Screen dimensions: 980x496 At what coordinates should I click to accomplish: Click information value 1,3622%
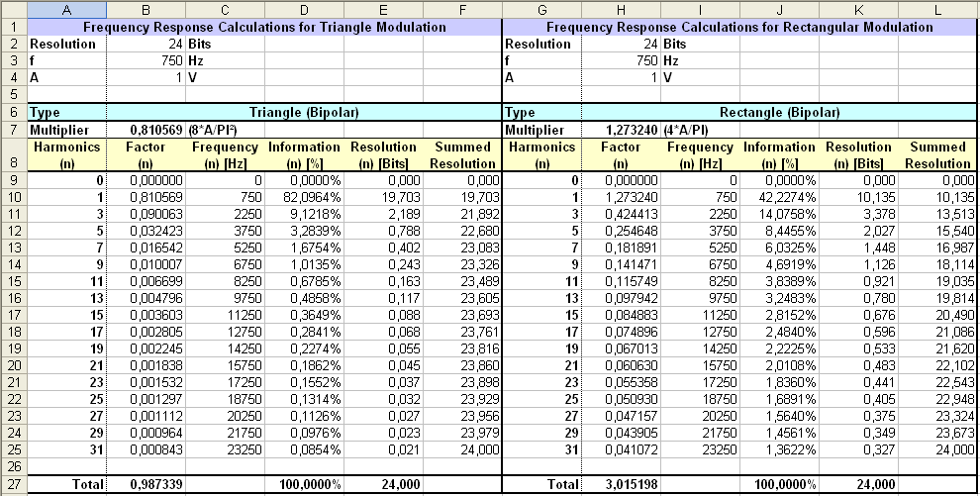click(779, 449)
